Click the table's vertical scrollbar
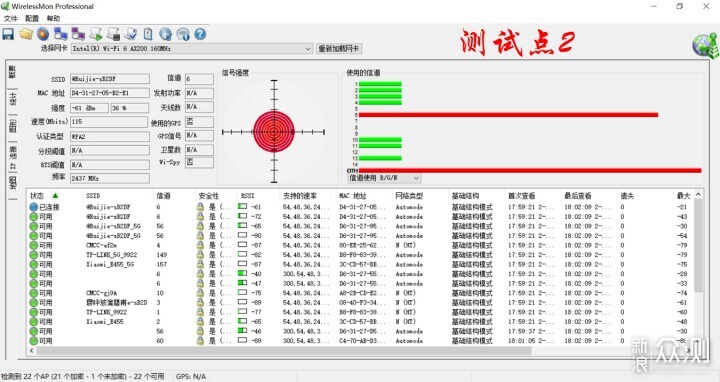The image size is (720, 382). [x=698, y=246]
